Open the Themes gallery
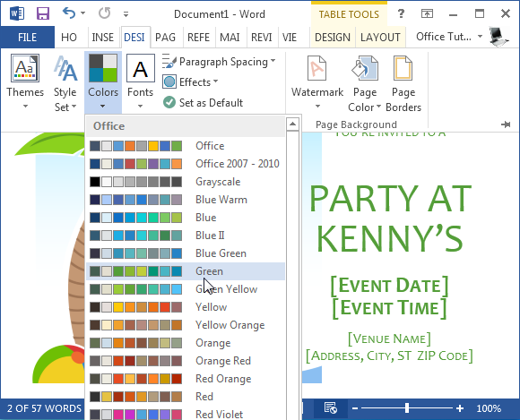520x420 pixels. pos(25,82)
